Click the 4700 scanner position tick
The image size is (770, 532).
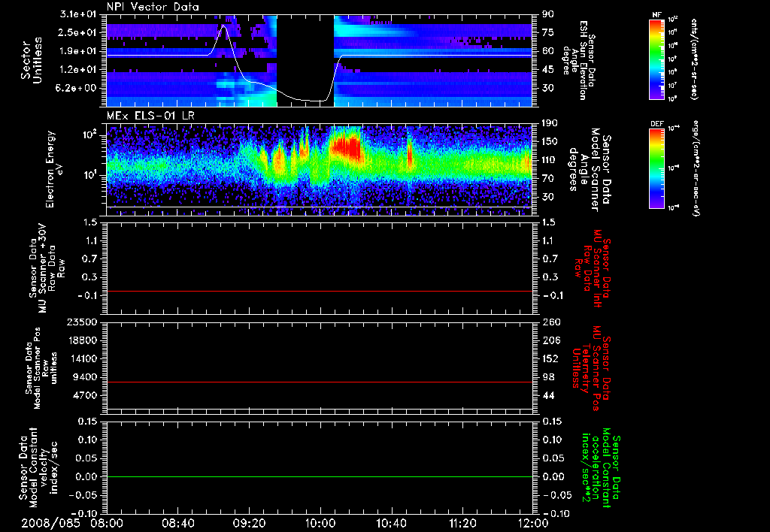point(86,395)
